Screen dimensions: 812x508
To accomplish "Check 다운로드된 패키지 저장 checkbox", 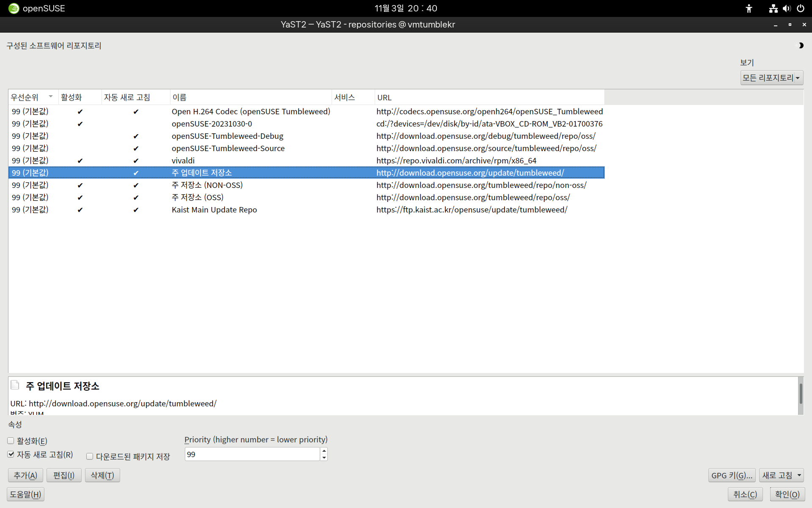I will point(90,456).
